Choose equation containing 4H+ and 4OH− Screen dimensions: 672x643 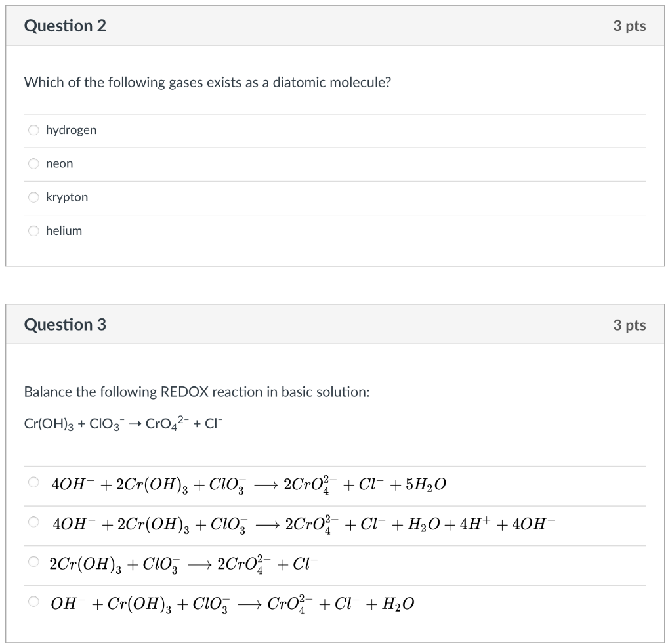(34, 523)
